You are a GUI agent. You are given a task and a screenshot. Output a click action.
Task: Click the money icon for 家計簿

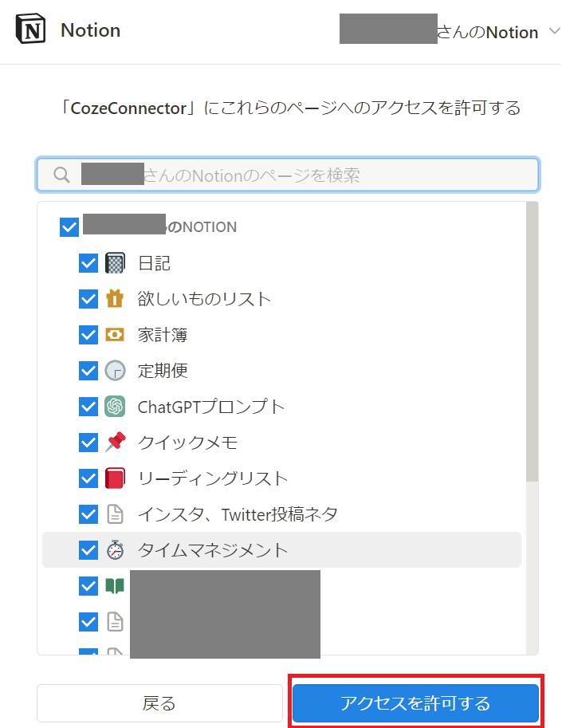[x=115, y=335]
